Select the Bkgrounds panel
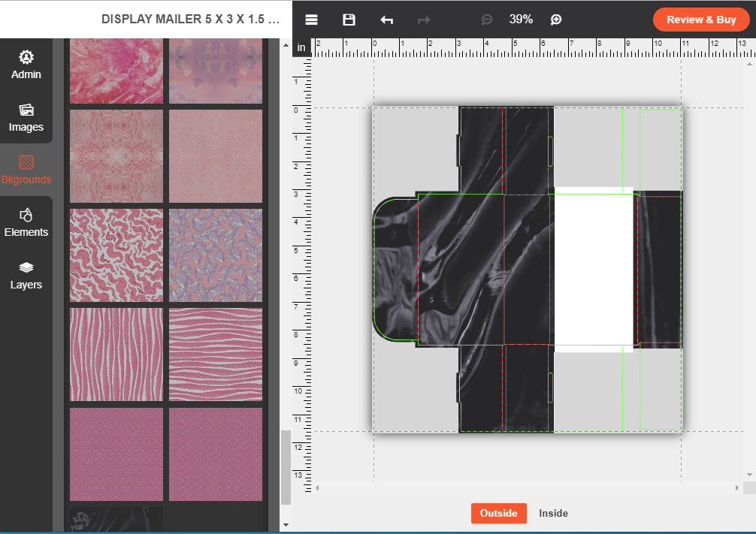This screenshot has height=534, width=756. pyautogui.click(x=26, y=170)
